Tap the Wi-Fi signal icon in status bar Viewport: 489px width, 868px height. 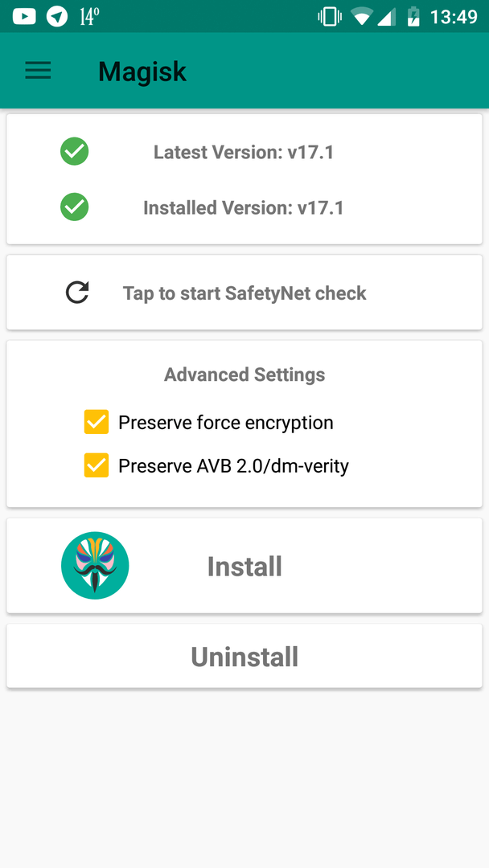point(362,16)
